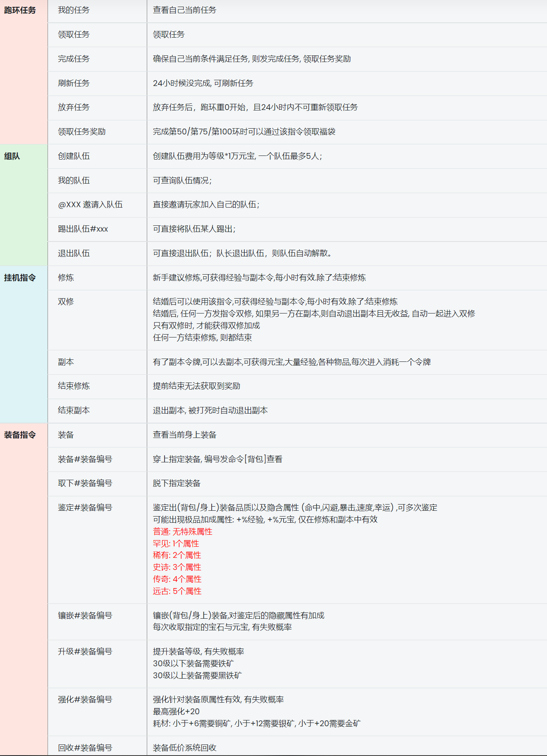The image size is (547, 756).
Task: Click the 取下#装备编号 command cell
Action: coord(97,484)
